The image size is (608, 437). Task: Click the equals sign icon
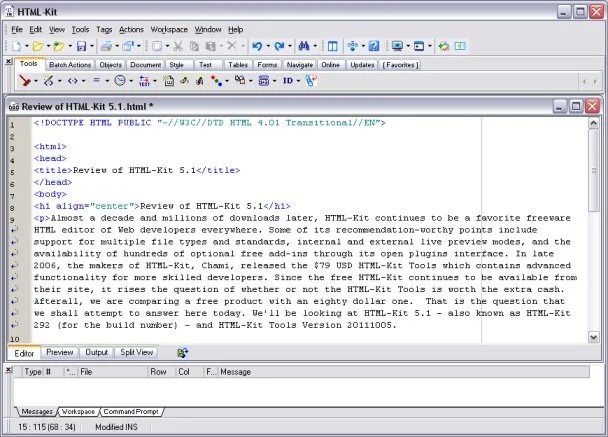(97, 80)
